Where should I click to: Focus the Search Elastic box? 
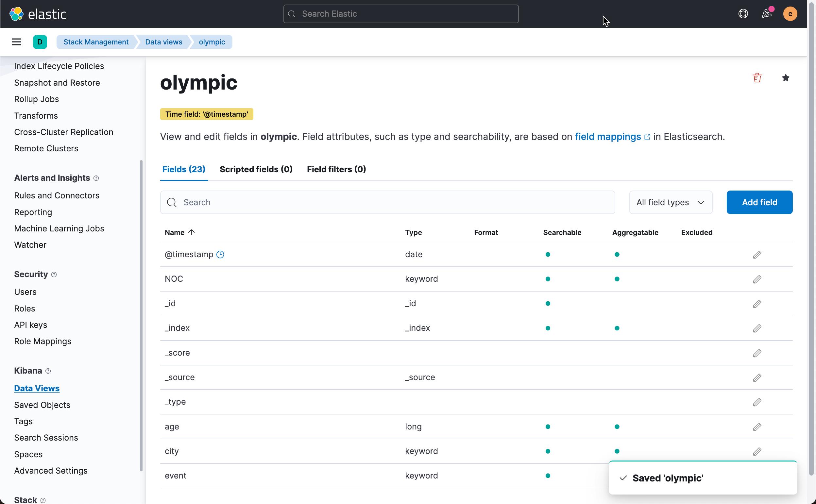[x=401, y=14]
